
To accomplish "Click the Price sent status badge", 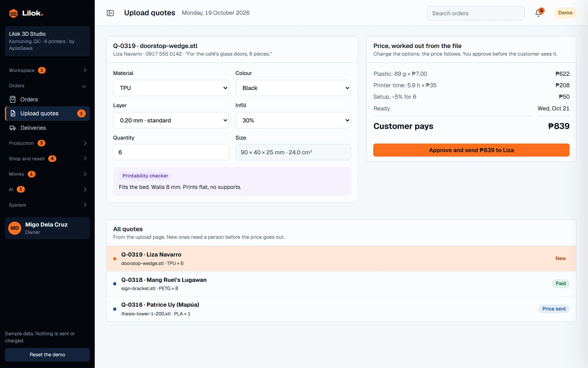I will 554,309.
